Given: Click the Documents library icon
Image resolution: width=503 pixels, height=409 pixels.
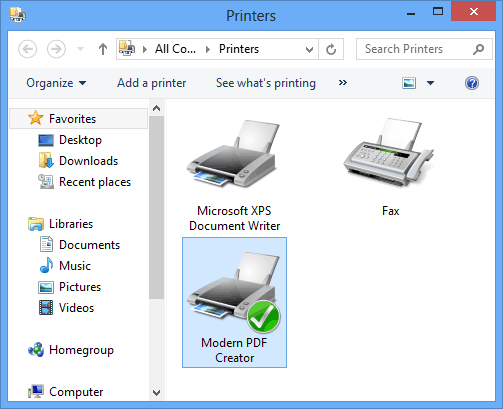Looking at the screenshot, I should tap(46, 244).
